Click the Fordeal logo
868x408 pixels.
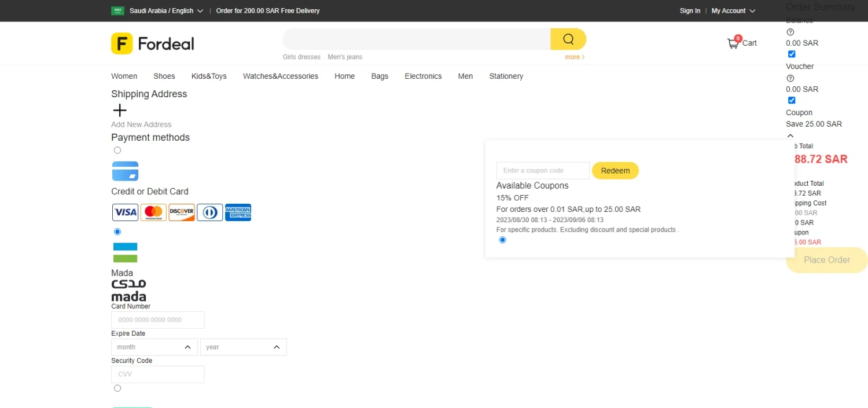click(153, 43)
